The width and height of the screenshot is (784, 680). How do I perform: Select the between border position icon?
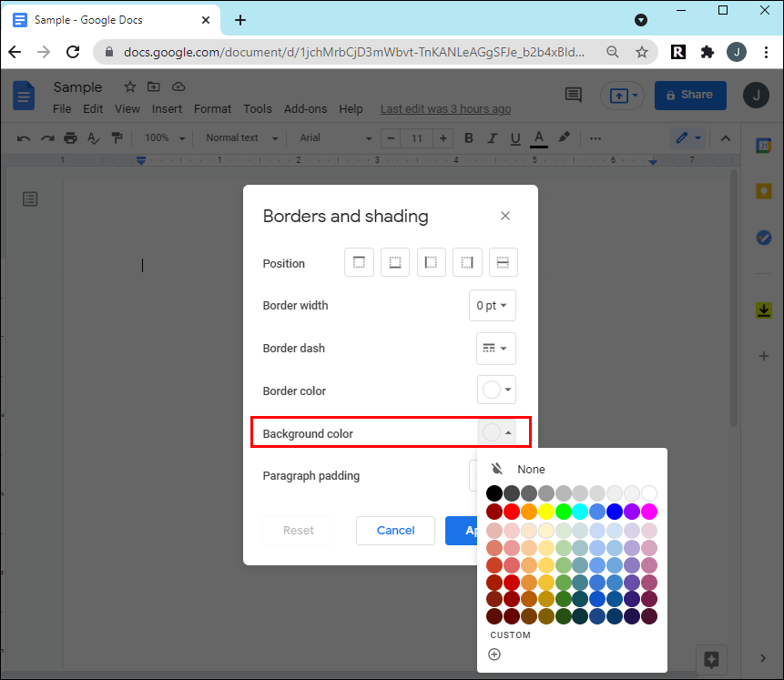504,263
